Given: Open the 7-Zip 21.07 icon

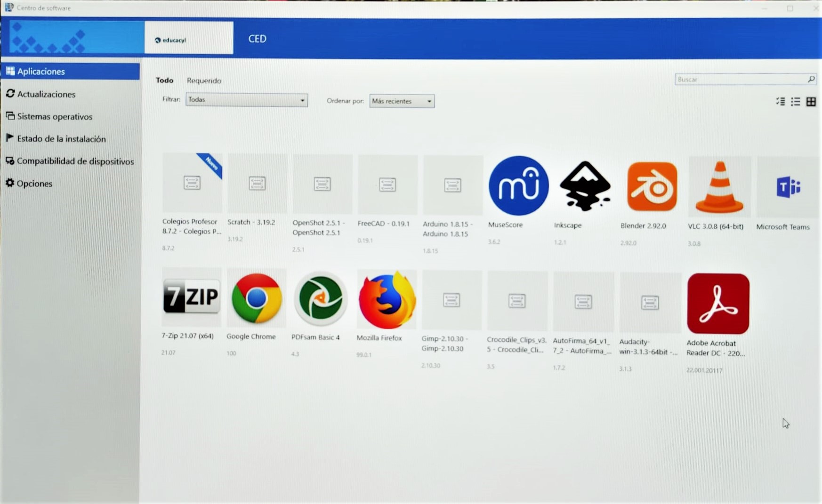Looking at the screenshot, I should [x=191, y=296].
